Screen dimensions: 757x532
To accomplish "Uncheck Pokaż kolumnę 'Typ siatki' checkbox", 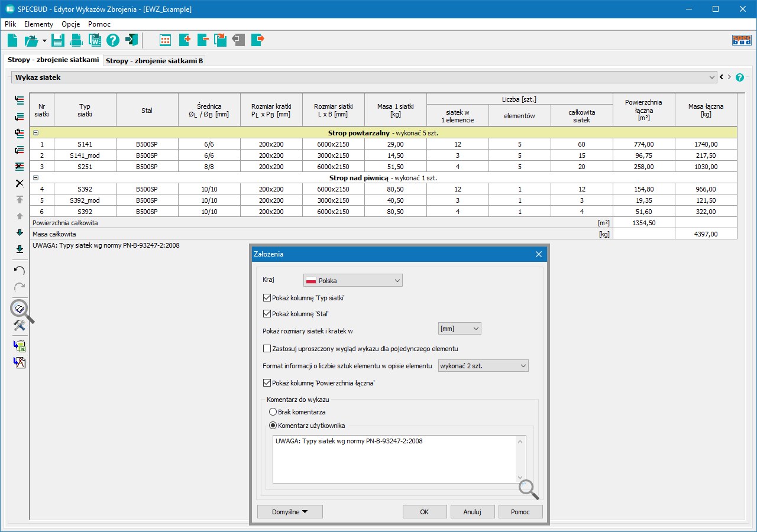I will 267,298.
